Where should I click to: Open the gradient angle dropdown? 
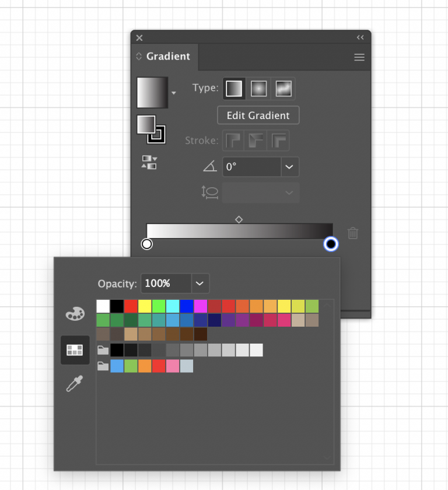289,167
